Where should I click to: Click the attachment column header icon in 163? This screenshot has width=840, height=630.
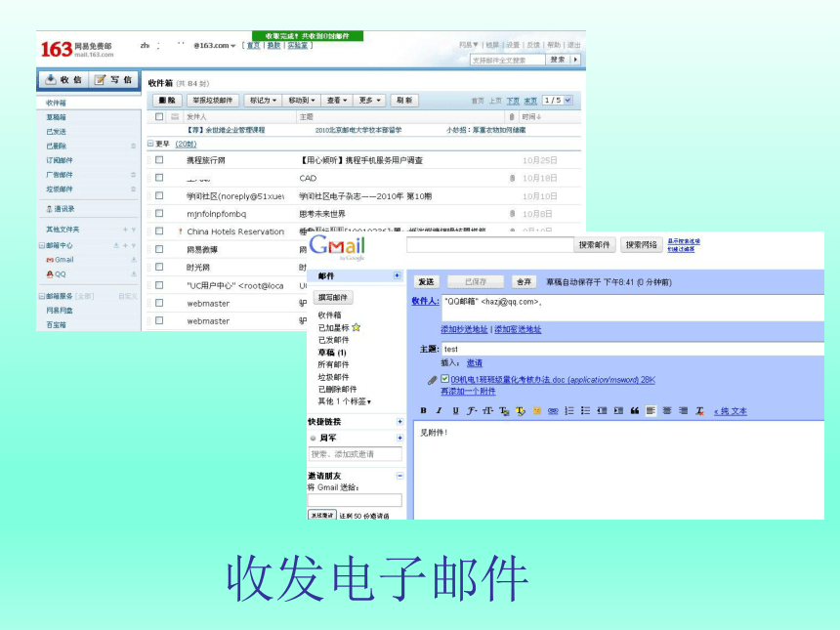click(x=512, y=116)
